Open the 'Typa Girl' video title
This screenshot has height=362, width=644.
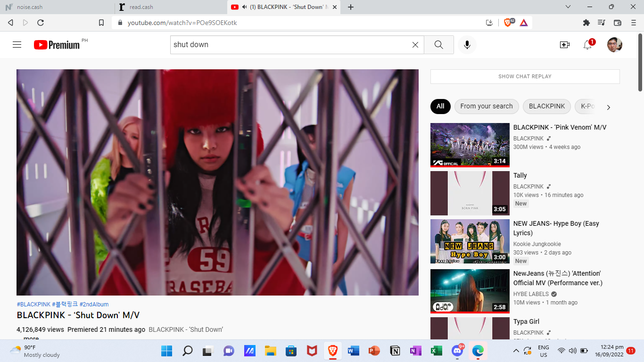click(x=526, y=321)
